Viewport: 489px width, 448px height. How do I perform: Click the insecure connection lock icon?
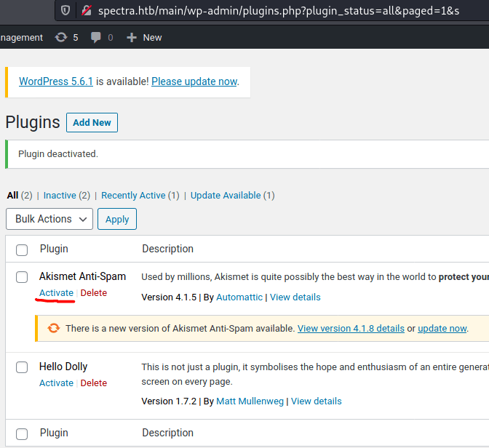(x=87, y=11)
